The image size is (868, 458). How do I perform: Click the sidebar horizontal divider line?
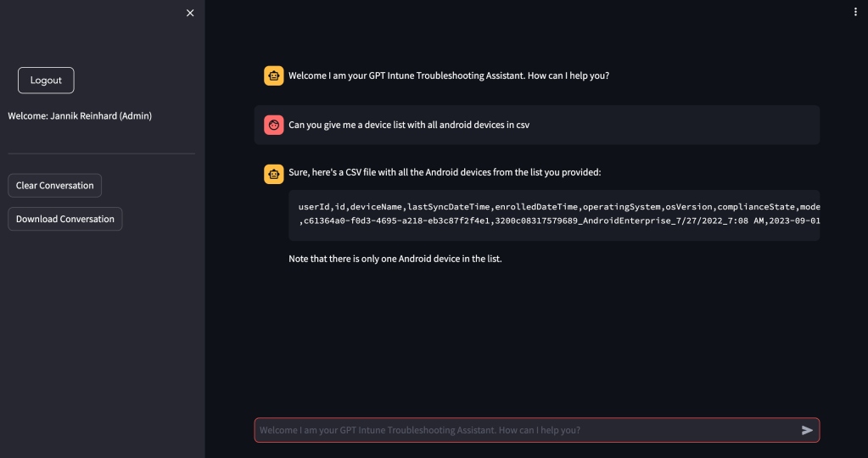pos(101,154)
